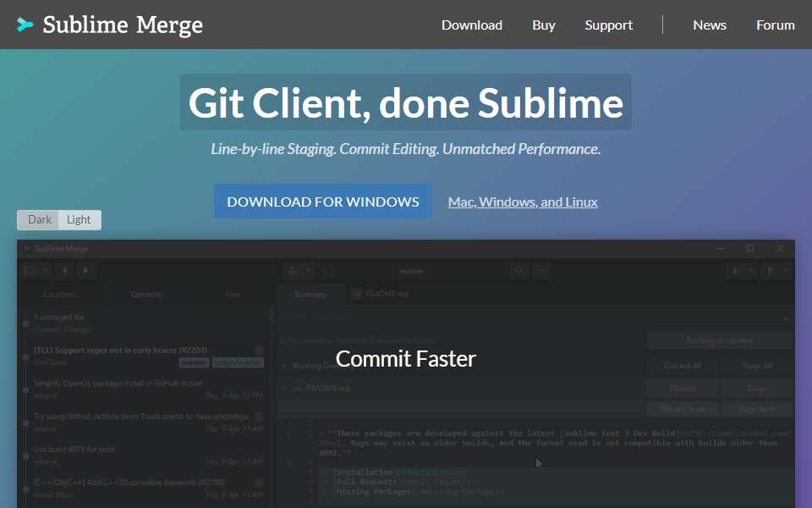Click the 'Commit Faster' overlay caption
Viewport: 812px width, 508px height.
coord(405,359)
